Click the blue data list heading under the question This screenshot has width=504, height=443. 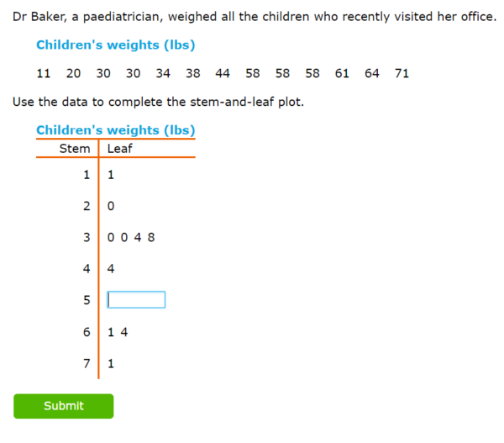pyautogui.click(x=115, y=45)
